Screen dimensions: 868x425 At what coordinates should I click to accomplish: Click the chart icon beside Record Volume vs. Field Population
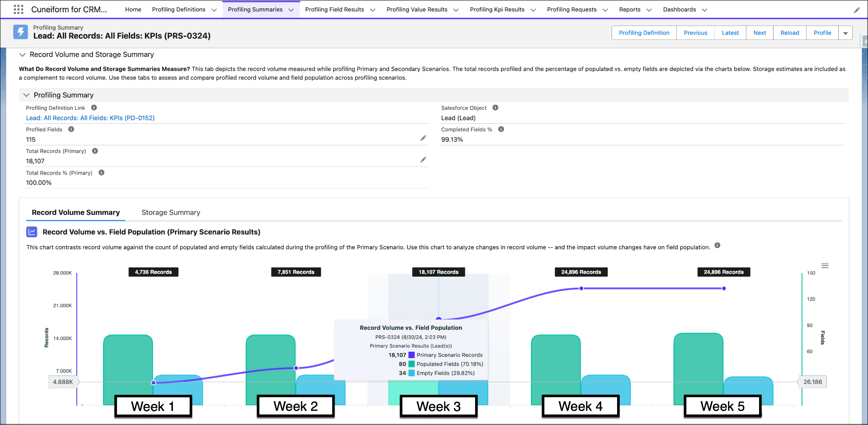tap(32, 232)
